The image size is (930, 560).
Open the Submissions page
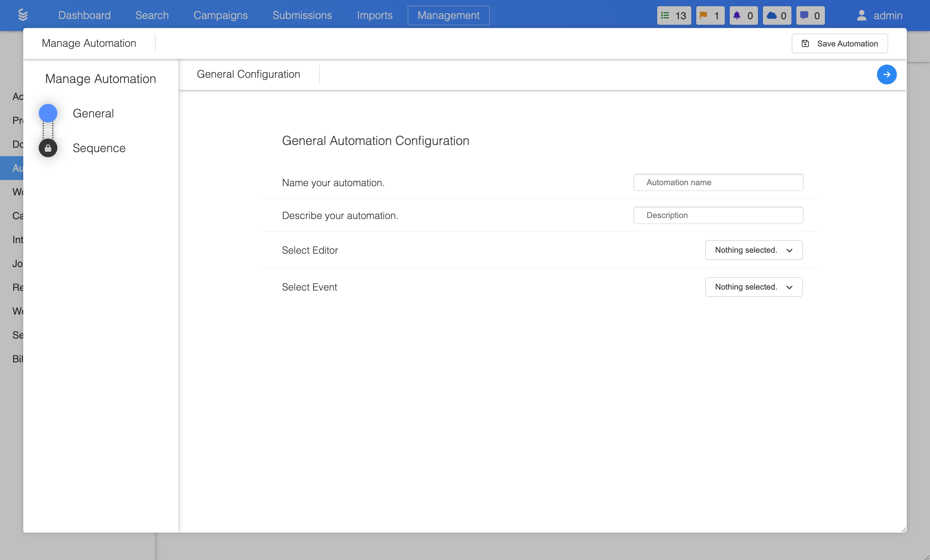tap(302, 15)
